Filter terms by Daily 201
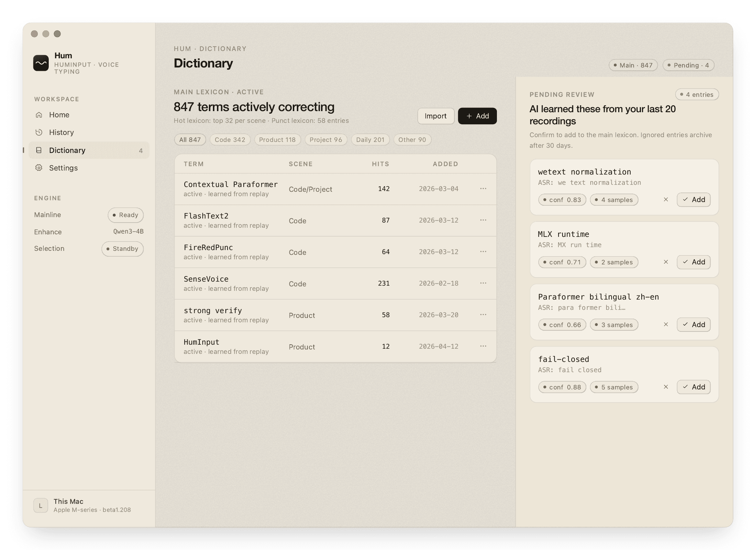This screenshot has width=756, height=550. pos(370,140)
